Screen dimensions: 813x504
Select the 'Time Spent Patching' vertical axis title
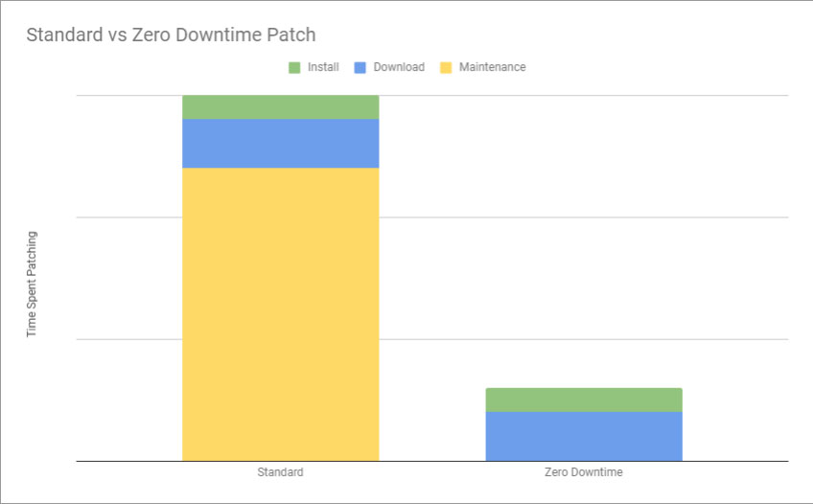[x=32, y=284]
